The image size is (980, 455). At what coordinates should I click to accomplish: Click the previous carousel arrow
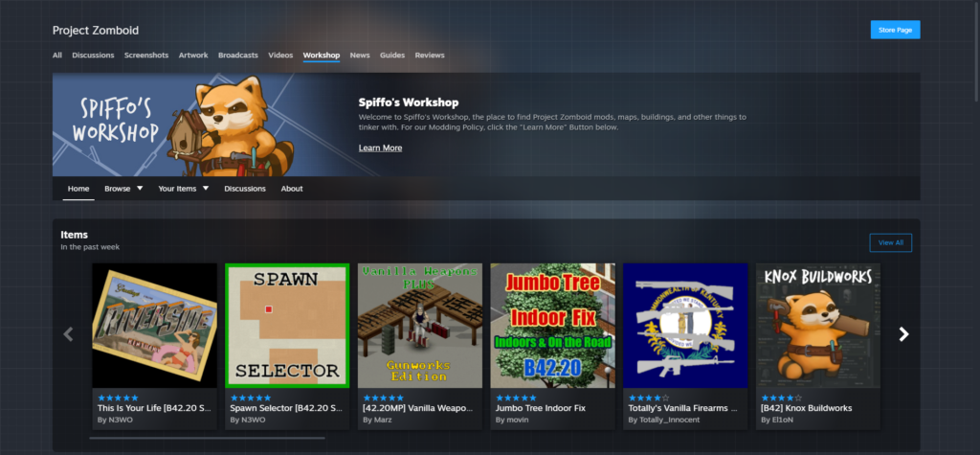tap(68, 334)
